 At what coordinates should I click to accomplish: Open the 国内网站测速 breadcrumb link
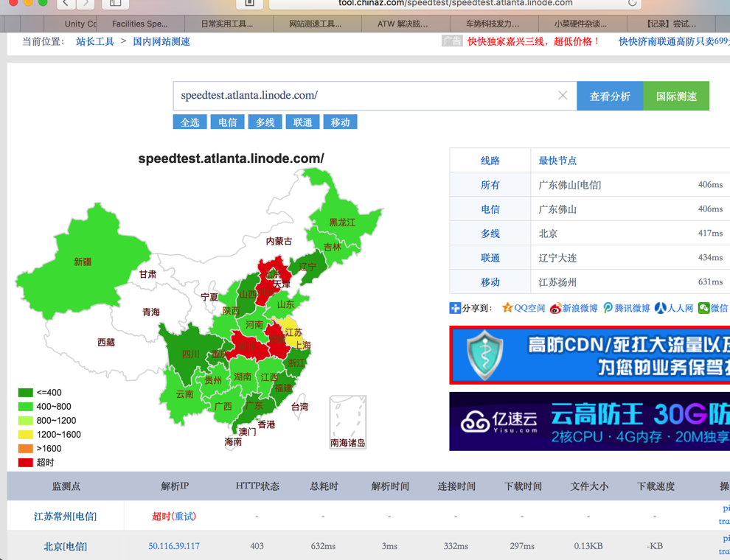pyautogui.click(x=161, y=41)
